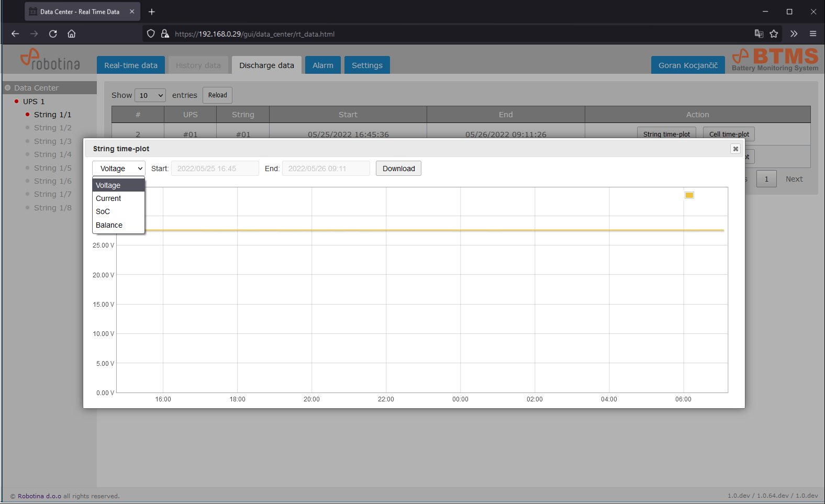825x504 pixels.
Task: Click the padlock site security icon
Action: (x=165, y=34)
